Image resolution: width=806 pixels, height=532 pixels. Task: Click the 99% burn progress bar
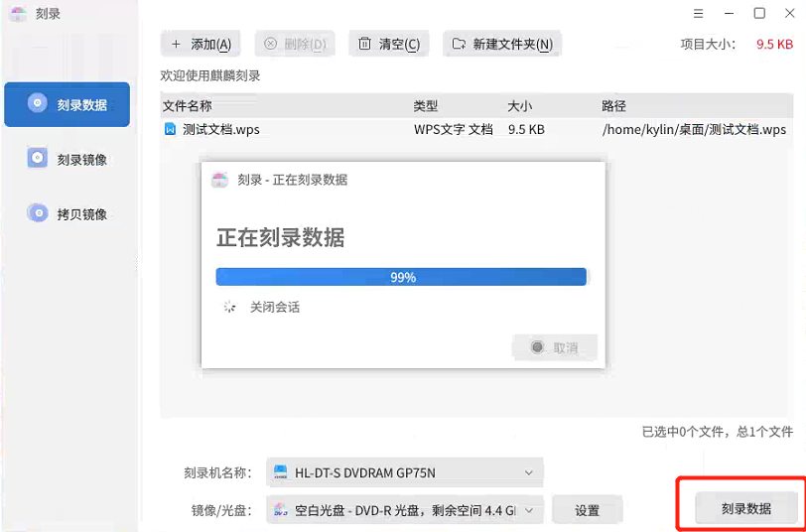coord(401,277)
